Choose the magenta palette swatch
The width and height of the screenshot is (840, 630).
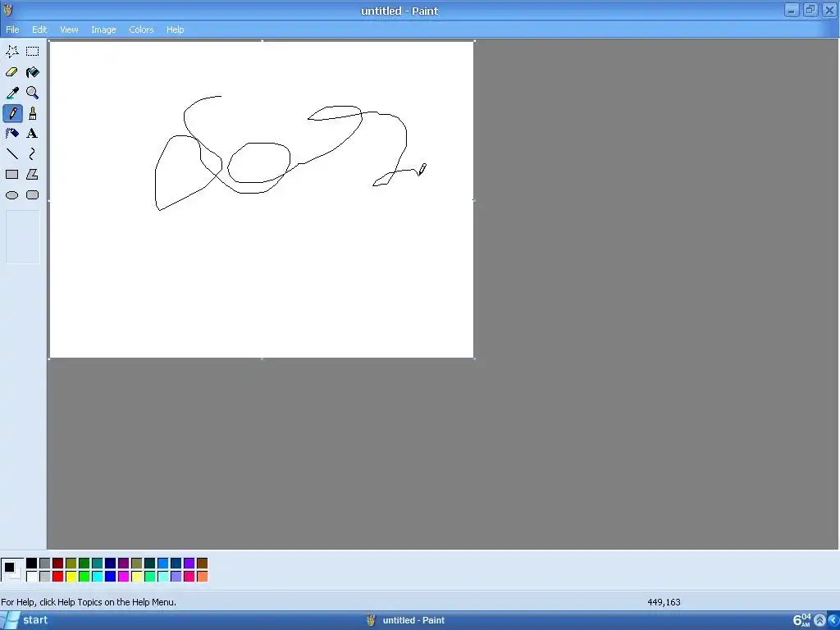tap(123, 577)
